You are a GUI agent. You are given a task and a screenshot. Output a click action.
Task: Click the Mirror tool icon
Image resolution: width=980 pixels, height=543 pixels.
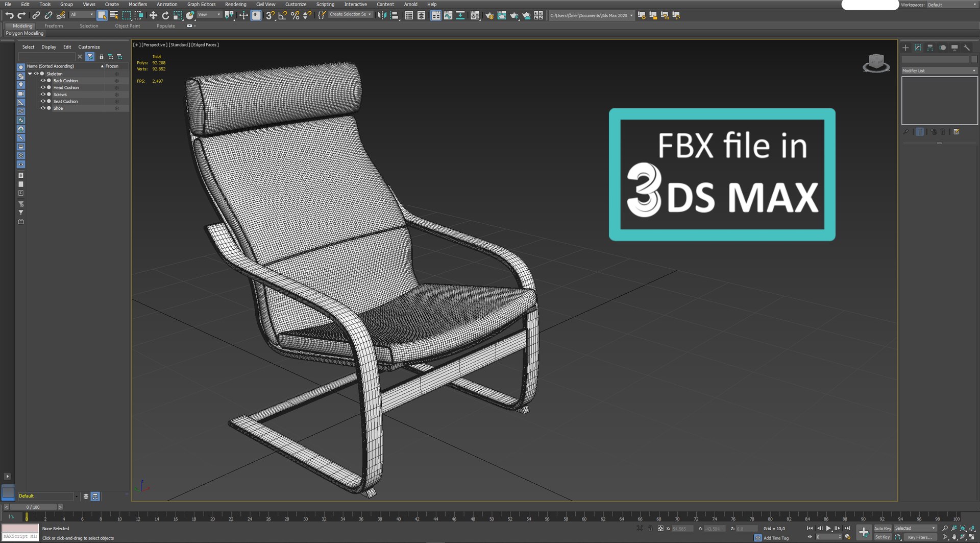382,15
